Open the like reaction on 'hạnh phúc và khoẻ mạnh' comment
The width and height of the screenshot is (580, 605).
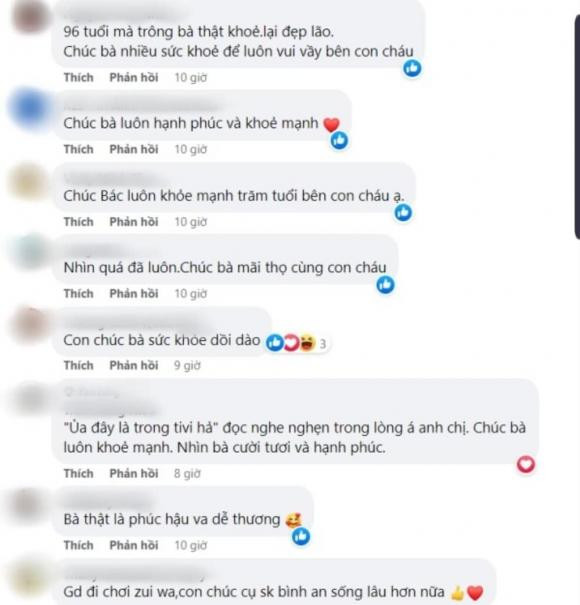340,140
